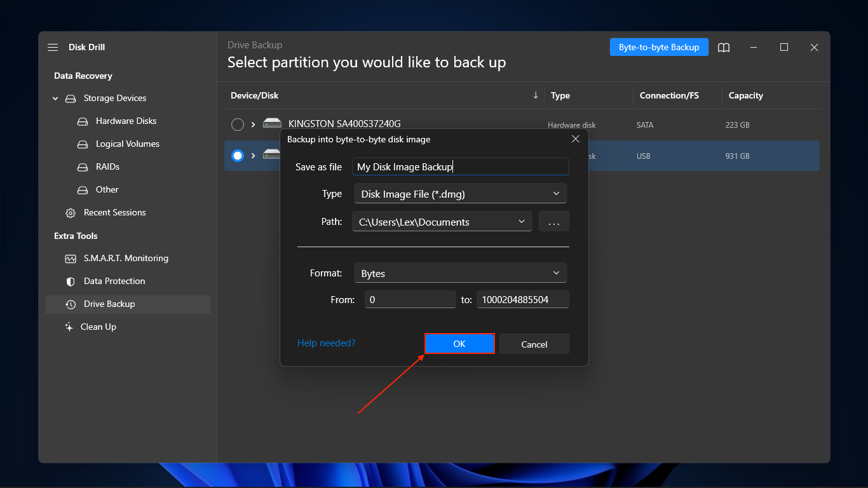Click the Save as file name field
Image resolution: width=868 pixels, height=488 pixels.
tap(461, 166)
